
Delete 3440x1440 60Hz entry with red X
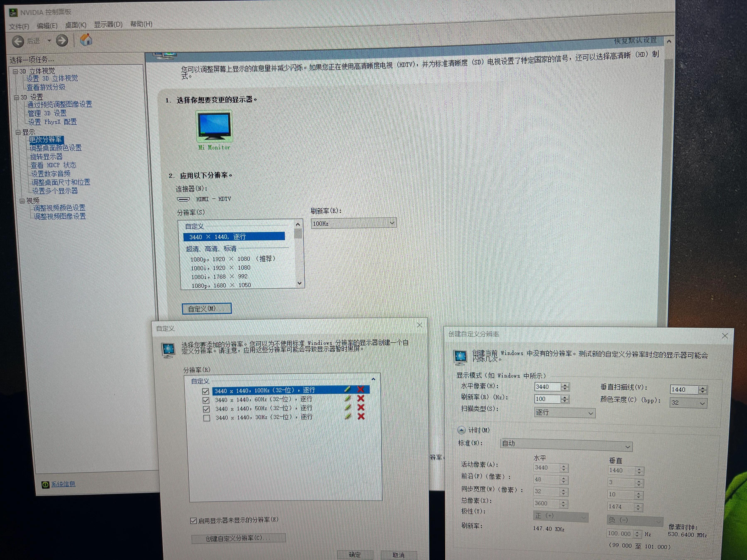pyautogui.click(x=361, y=398)
